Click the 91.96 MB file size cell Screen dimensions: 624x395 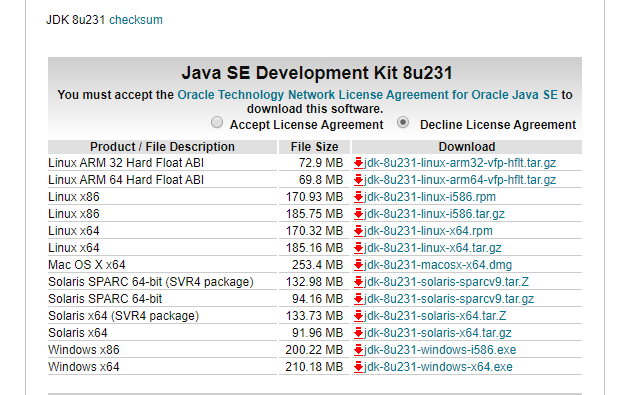click(x=318, y=333)
